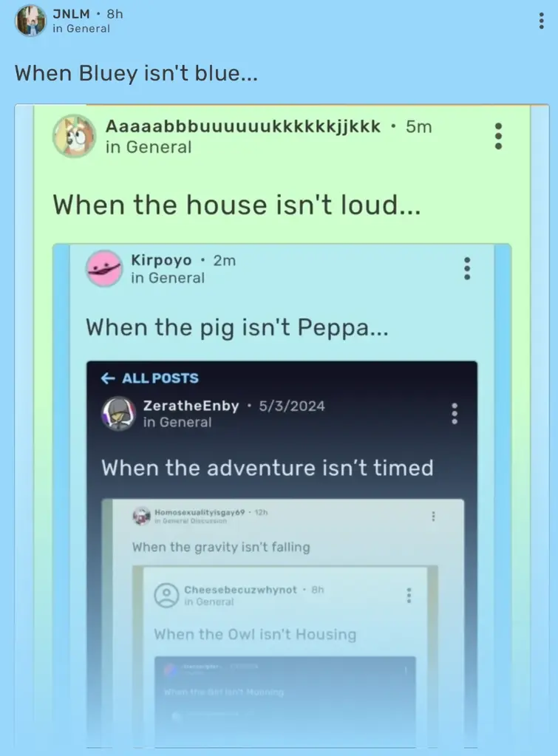Image resolution: width=558 pixels, height=756 pixels.
Task: Click Kirpoyo's pink smiley avatar
Action: point(103,268)
